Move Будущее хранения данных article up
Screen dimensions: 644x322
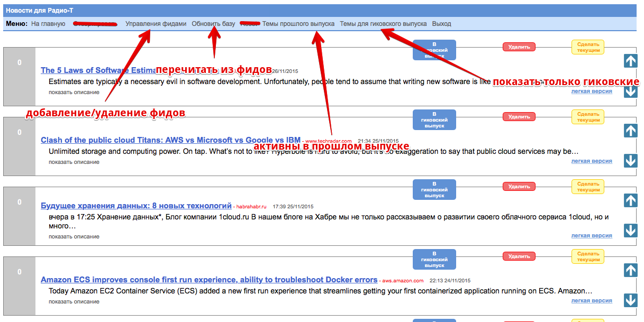(630, 200)
